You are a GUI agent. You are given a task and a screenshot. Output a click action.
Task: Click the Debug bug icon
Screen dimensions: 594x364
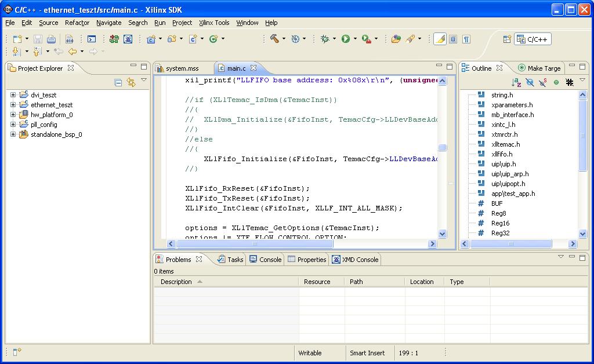pyautogui.click(x=325, y=39)
